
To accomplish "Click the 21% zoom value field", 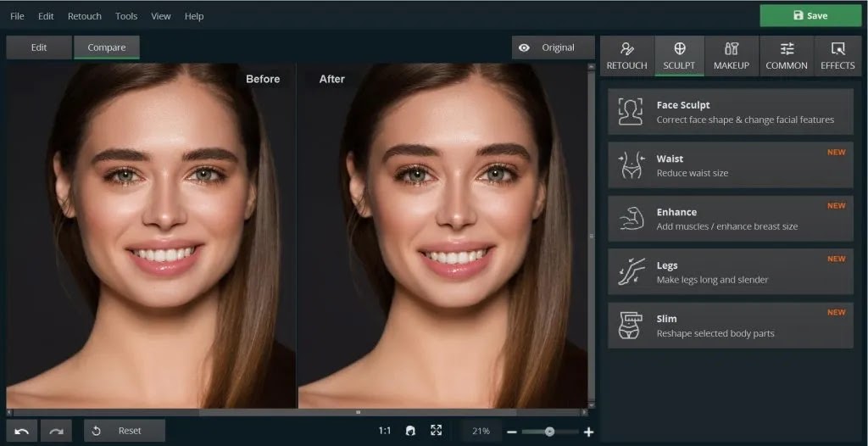I will point(481,431).
